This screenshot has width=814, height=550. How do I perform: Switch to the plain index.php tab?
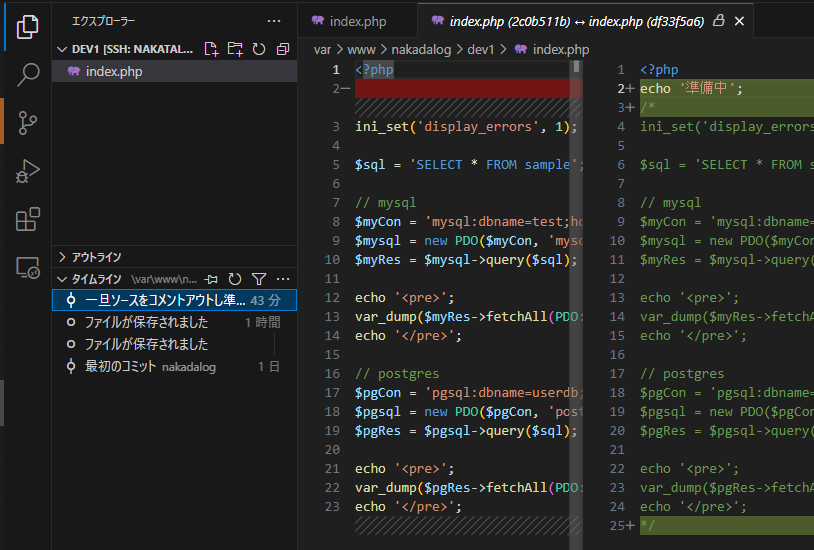pos(357,20)
